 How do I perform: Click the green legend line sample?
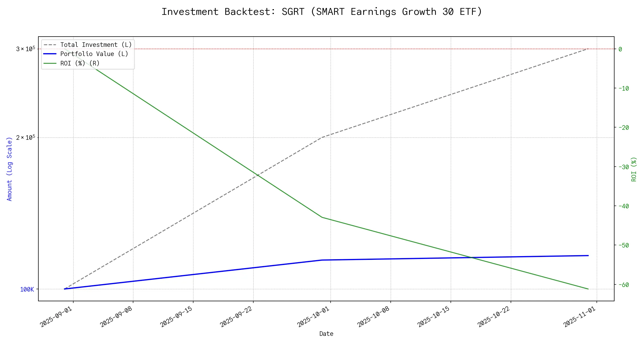tap(50, 63)
